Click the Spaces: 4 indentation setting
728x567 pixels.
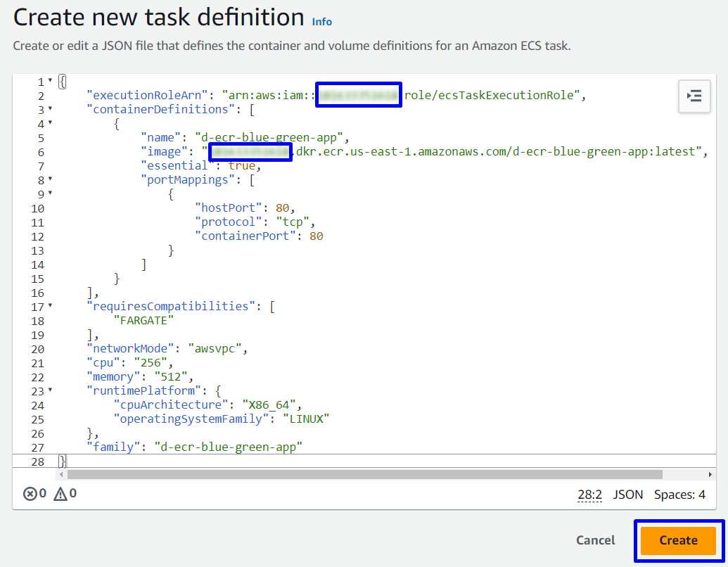(x=679, y=495)
